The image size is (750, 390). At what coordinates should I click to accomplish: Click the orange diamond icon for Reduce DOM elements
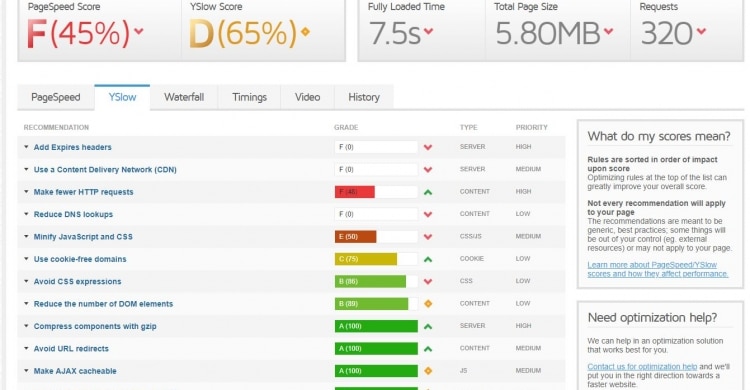(x=428, y=303)
